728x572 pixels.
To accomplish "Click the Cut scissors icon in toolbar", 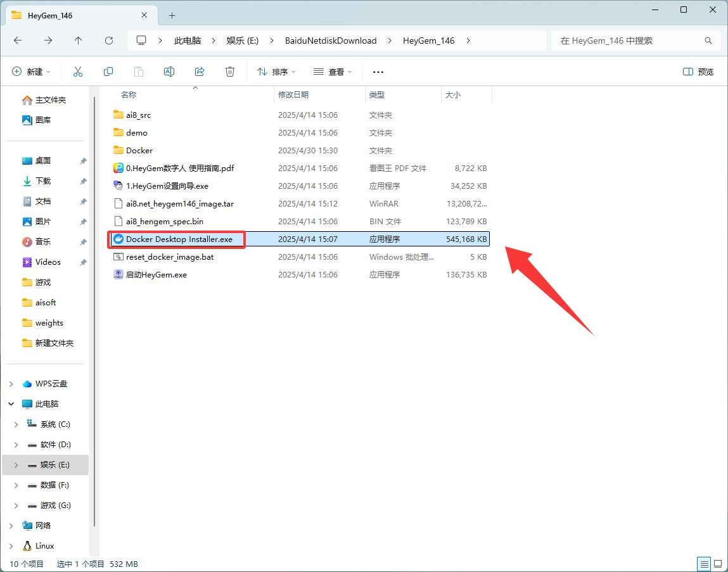I will (x=78, y=72).
